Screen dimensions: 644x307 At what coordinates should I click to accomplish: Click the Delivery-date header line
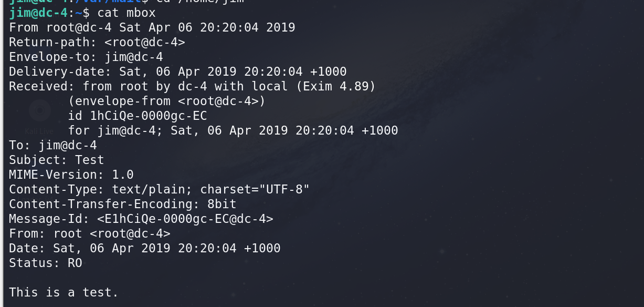[x=177, y=71]
